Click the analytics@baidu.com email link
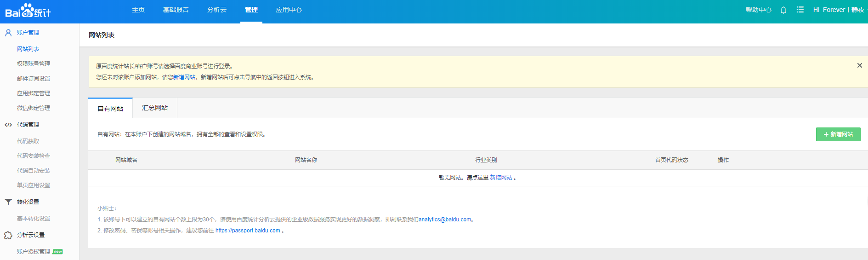The width and height of the screenshot is (868, 260). [445, 220]
